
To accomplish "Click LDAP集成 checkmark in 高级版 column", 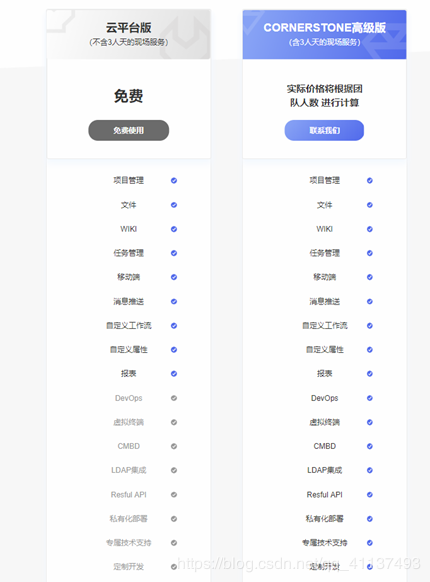I will [369, 470].
